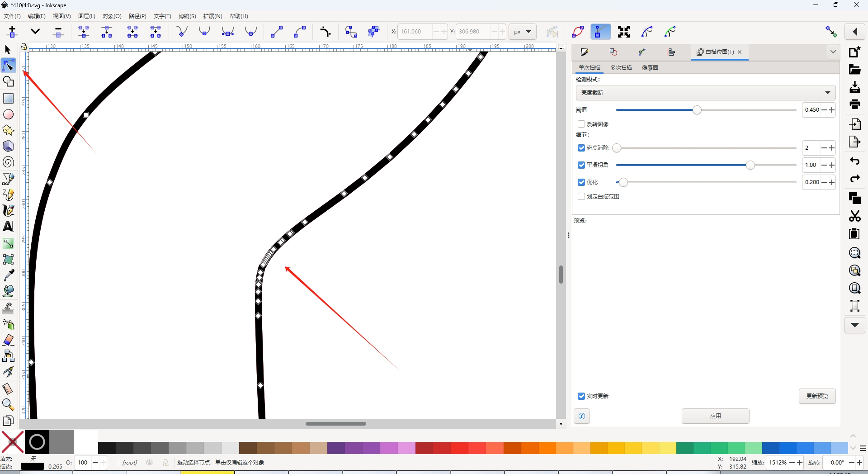
Task: Choose the Star and polygon tool
Action: click(x=8, y=130)
